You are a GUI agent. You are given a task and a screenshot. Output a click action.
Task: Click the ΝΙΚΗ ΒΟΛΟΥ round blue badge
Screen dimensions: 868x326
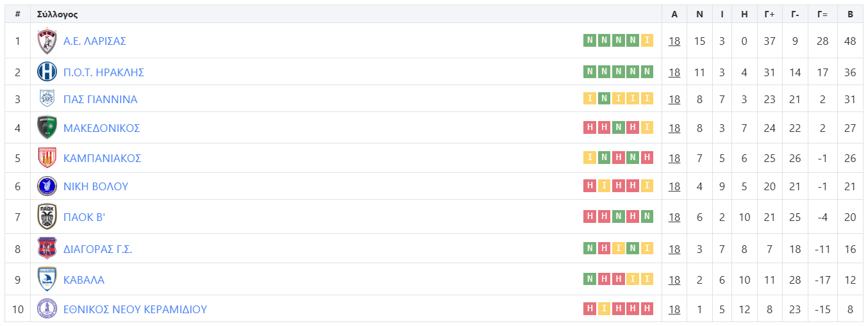coord(47,186)
